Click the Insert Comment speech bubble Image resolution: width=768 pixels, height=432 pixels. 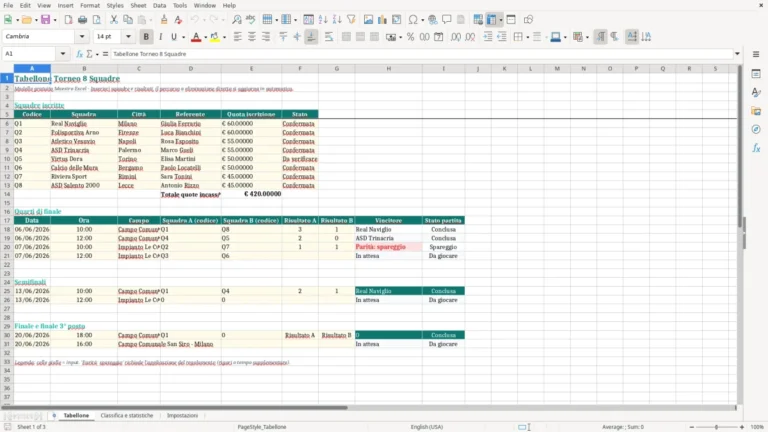(x=447, y=20)
